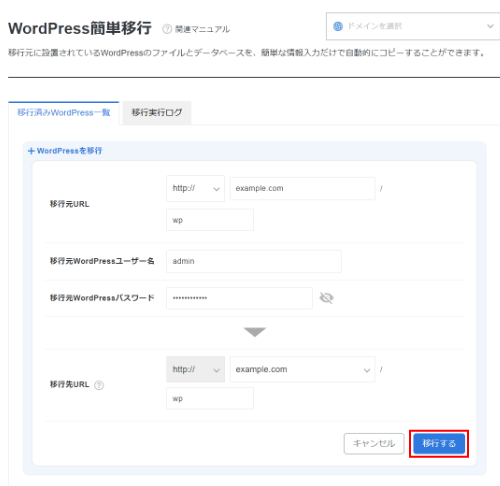Screen dimensions: 500x486
Task: Switch to 移行済みWordPress一覧 tab
Action: tap(64, 113)
